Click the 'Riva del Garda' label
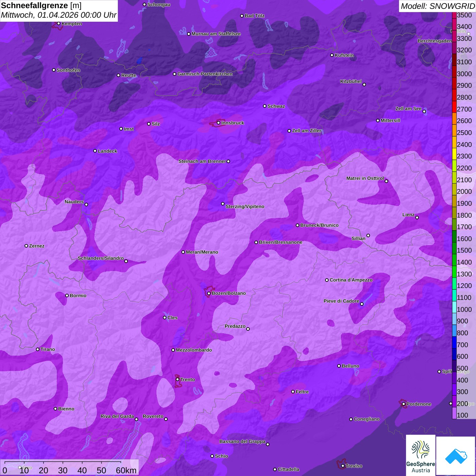476x476 pixels. (x=117, y=416)
